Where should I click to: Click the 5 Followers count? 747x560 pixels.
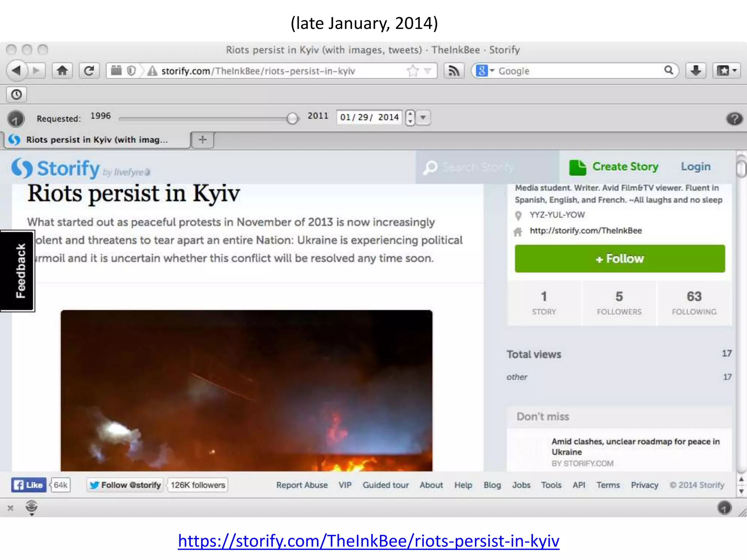(x=619, y=303)
